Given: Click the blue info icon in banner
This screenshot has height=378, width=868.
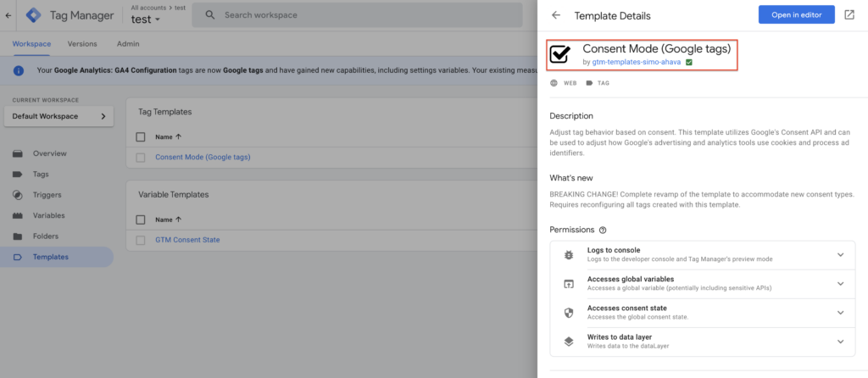Looking at the screenshot, I should point(18,70).
